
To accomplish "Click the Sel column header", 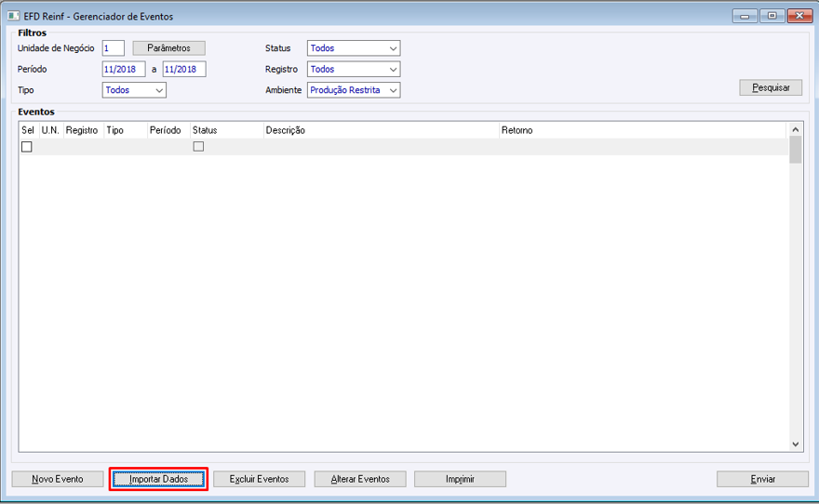I will pos(28,130).
